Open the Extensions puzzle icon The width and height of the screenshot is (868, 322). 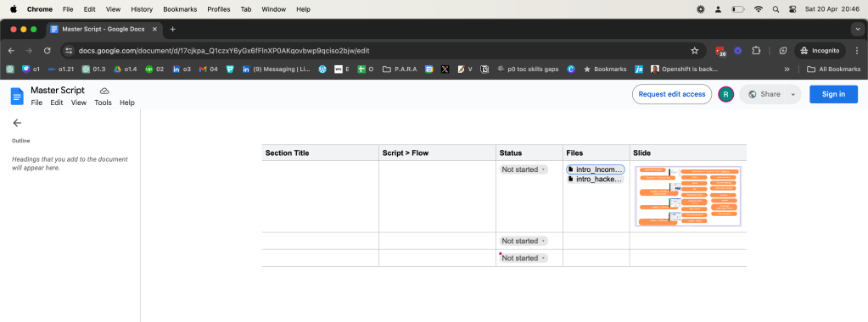756,50
